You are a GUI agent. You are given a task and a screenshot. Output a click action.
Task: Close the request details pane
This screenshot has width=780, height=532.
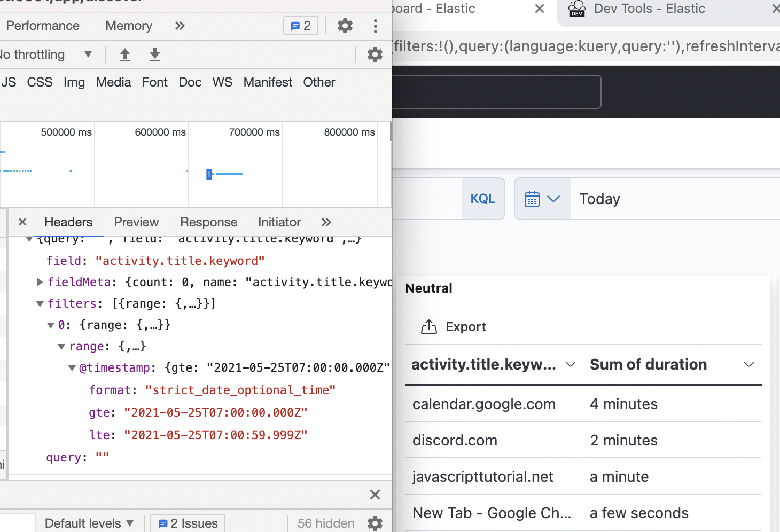[22, 222]
